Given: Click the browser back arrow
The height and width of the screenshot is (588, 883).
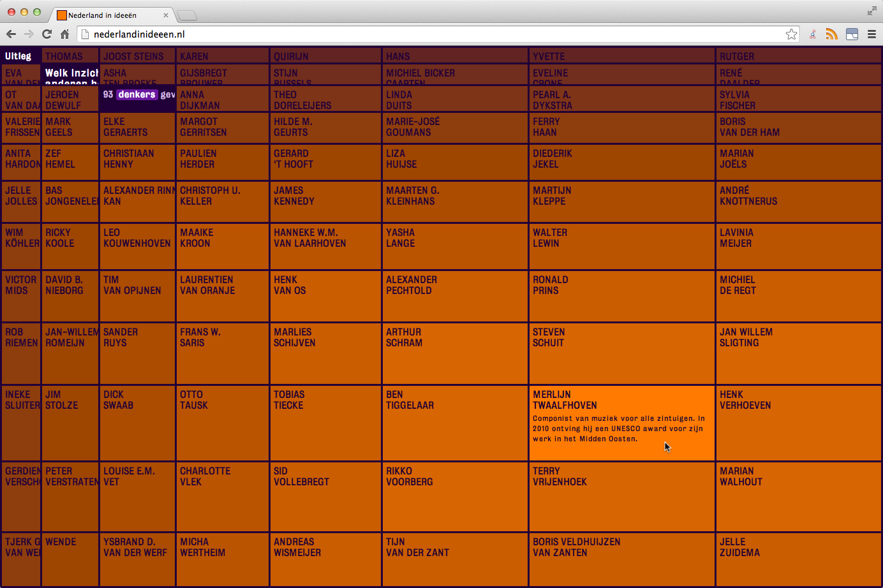Looking at the screenshot, I should [x=11, y=34].
